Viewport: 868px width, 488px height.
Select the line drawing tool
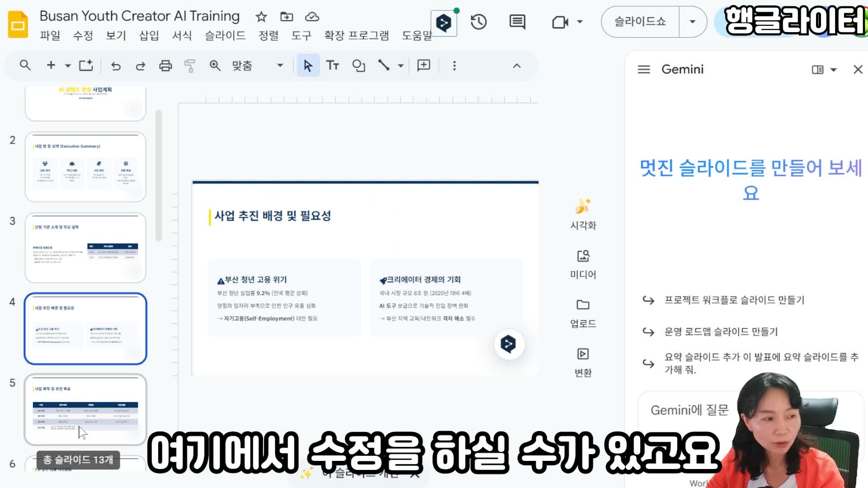click(x=384, y=66)
